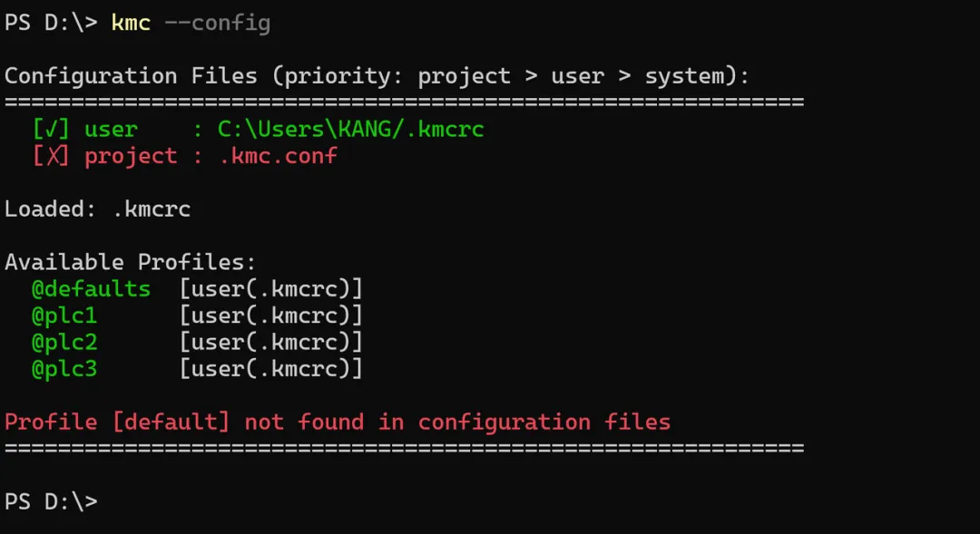Click the top PS D:\> prompt
The width and height of the screenshot is (980, 534).
click(51, 23)
